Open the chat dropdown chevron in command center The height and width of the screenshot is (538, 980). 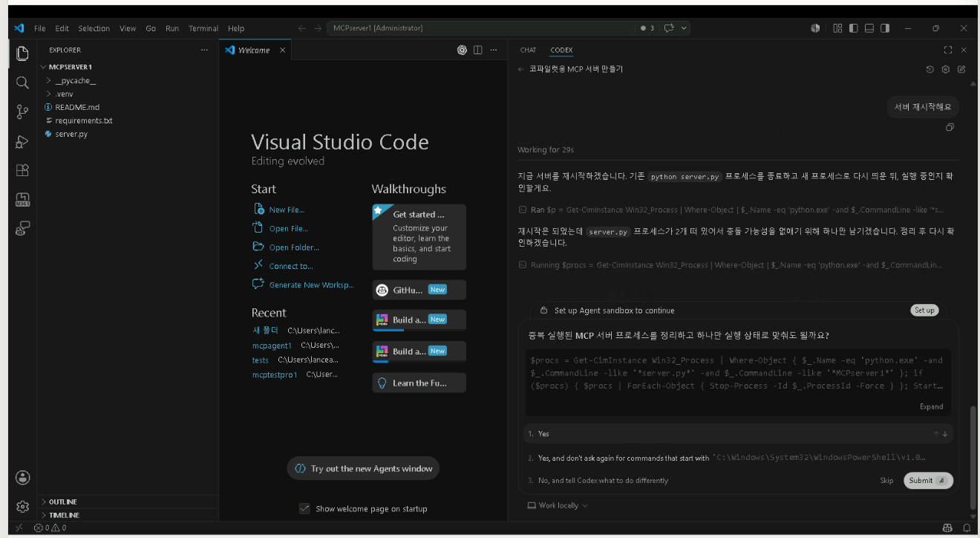(x=684, y=28)
